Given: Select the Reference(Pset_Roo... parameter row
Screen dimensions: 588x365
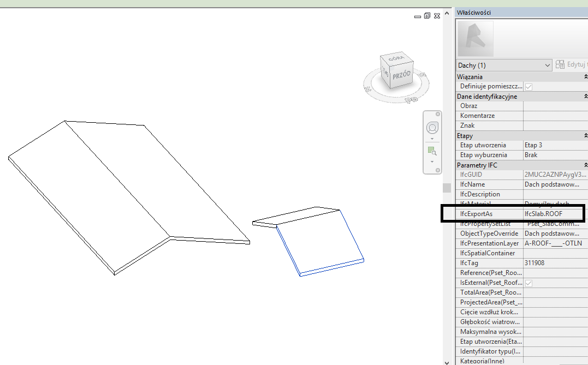Looking at the screenshot, I should 521,273.
